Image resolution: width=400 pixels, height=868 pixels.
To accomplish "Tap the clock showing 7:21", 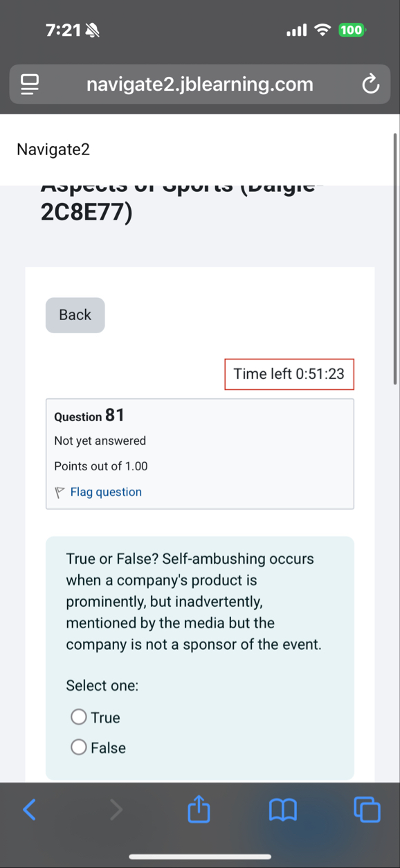I will pyautogui.click(x=66, y=30).
